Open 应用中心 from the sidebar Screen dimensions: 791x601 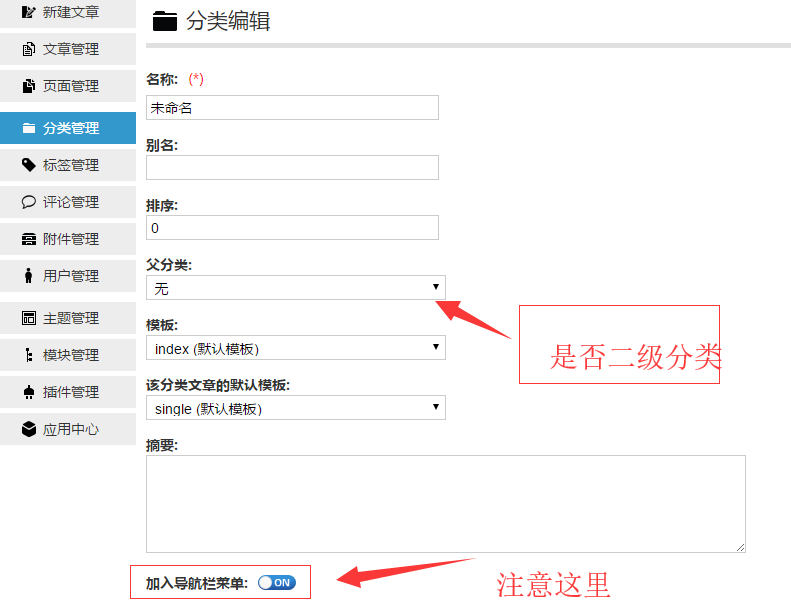[70, 429]
